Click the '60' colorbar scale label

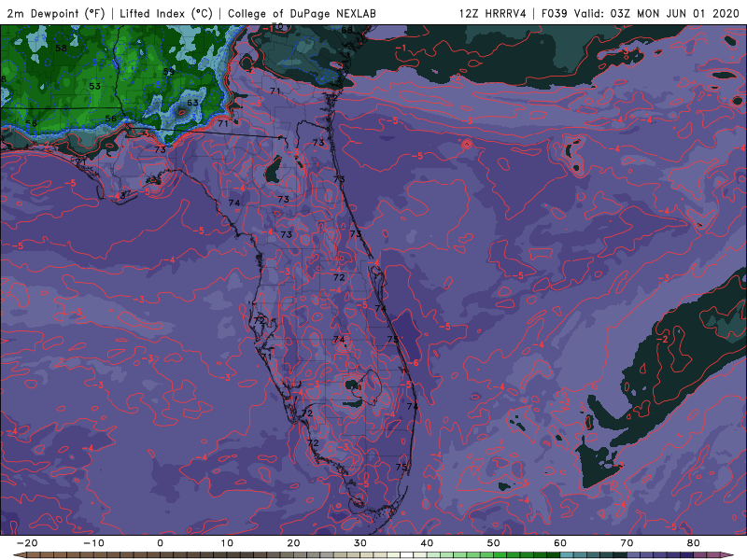(560, 543)
